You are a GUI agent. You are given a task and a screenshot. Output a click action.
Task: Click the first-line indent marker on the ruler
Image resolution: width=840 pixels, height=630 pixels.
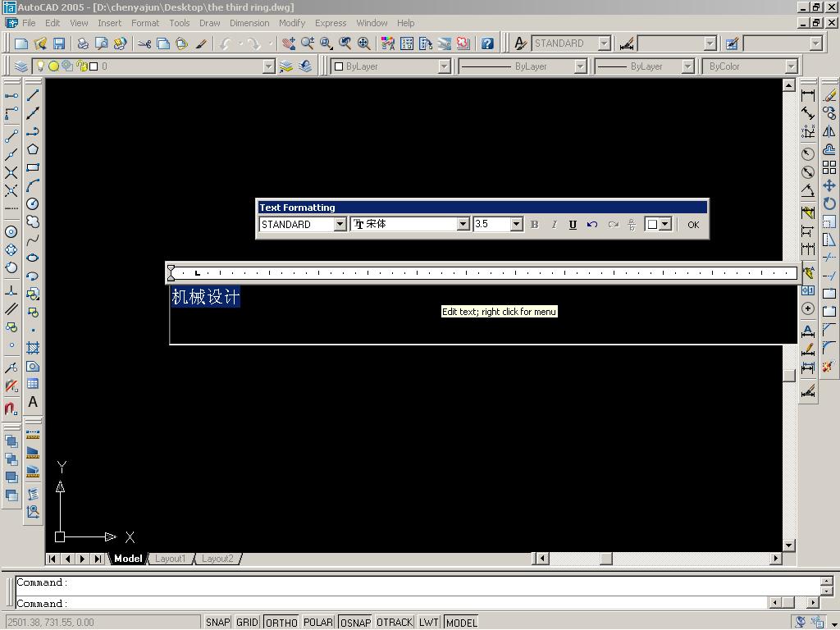(171, 268)
